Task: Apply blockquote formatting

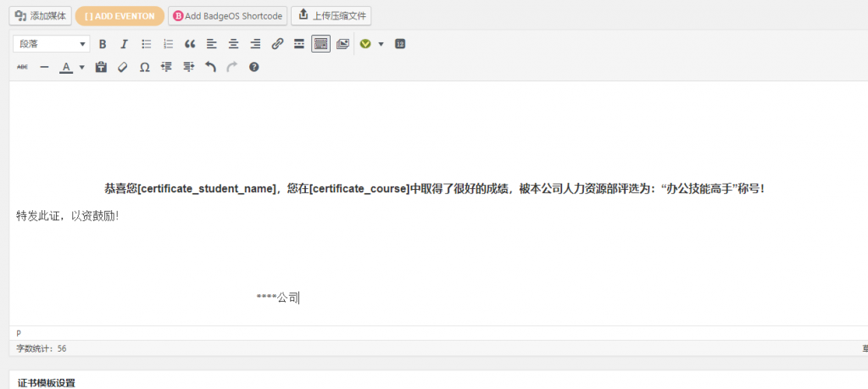Action: click(x=190, y=44)
